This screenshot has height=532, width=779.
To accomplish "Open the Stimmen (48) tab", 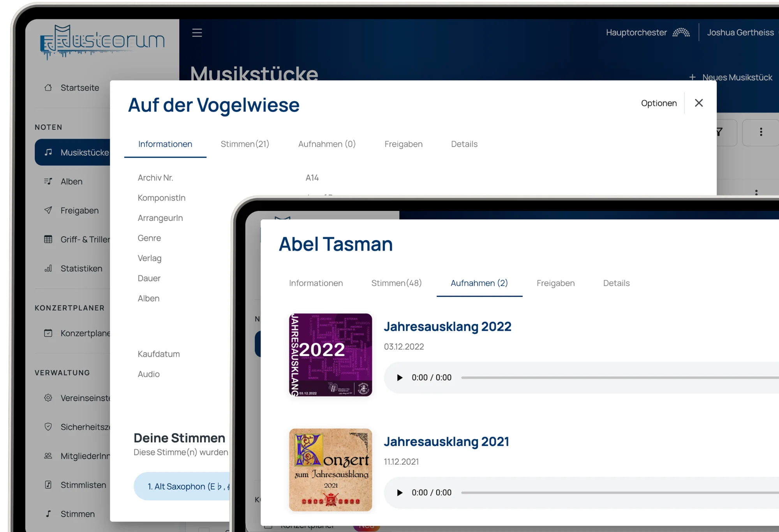I will [x=397, y=283].
